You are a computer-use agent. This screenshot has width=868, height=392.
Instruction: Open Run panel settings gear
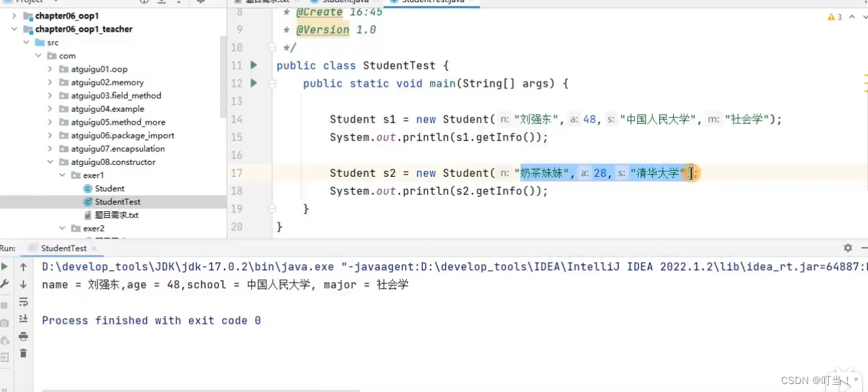pyautogui.click(x=847, y=248)
